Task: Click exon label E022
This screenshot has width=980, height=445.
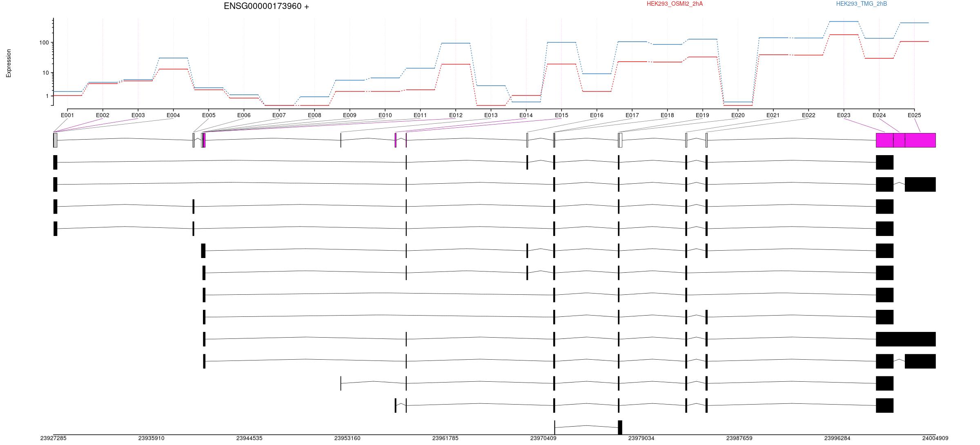Action: [x=808, y=115]
